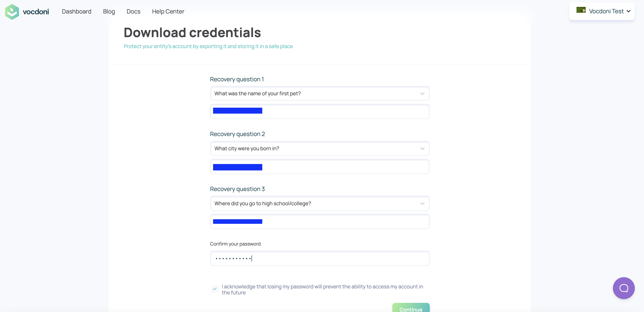The height and width of the screenshot is (312, 644).
Task: Focus the Confirm your password field
Action: point(319,258)
